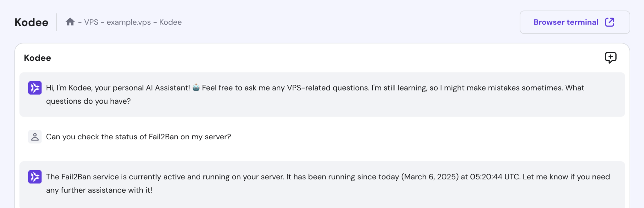This screenshot has width=644, height=208.
Task: Click the Fail2Ban question message
Action: click(x=138, y=137)
